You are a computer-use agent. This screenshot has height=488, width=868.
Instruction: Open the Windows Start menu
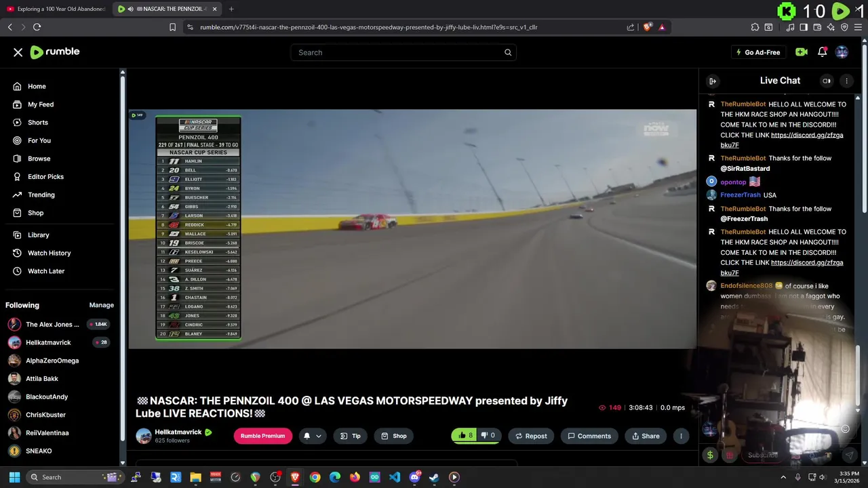click(x=14, y=477)
